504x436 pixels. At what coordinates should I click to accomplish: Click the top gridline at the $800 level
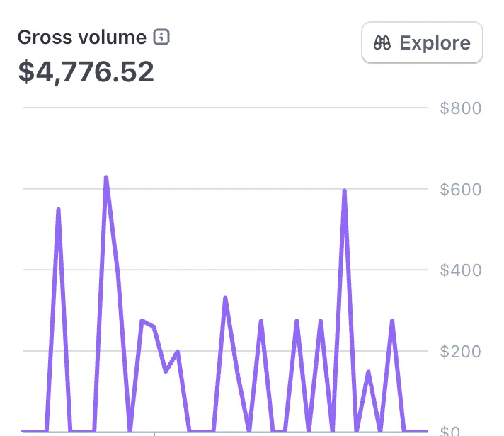(x=225, y=108)
